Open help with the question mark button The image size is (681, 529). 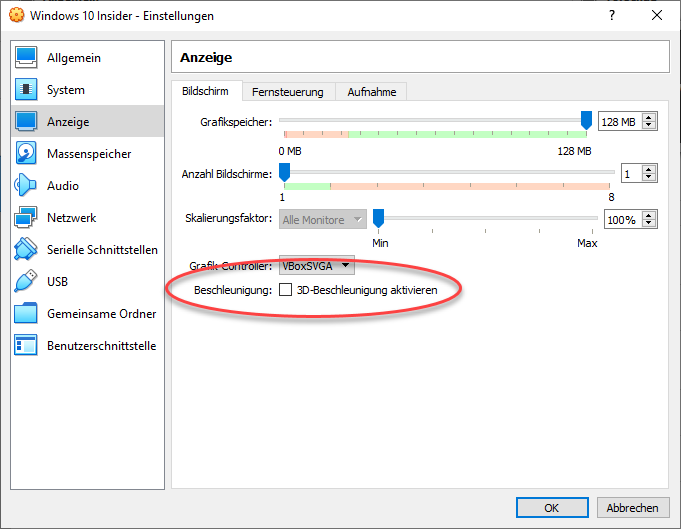tap(612, 15)
